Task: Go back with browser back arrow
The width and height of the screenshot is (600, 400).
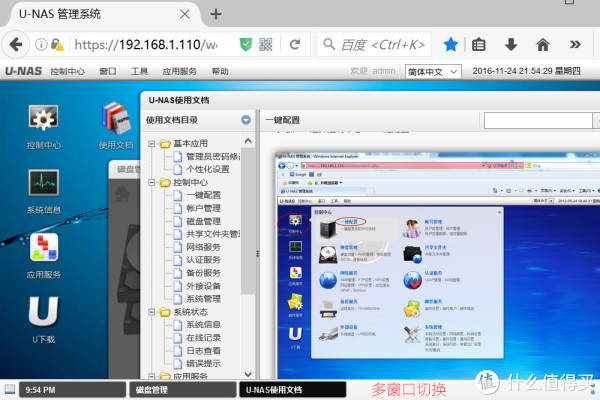Action: click(x=16, y=45)
